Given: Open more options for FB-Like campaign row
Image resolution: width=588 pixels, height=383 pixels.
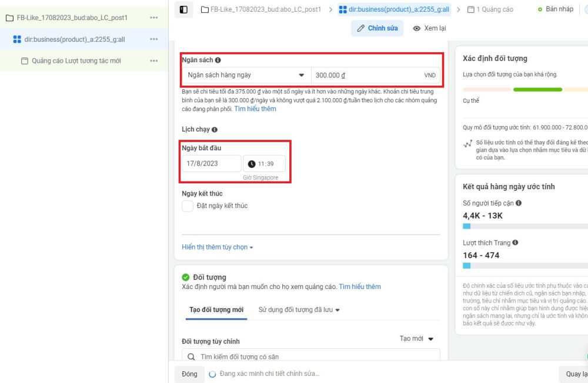Looking at the screenshot, I should (153, 18).
